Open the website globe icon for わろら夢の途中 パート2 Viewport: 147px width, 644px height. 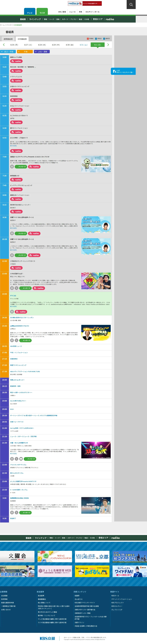(12, 255)
